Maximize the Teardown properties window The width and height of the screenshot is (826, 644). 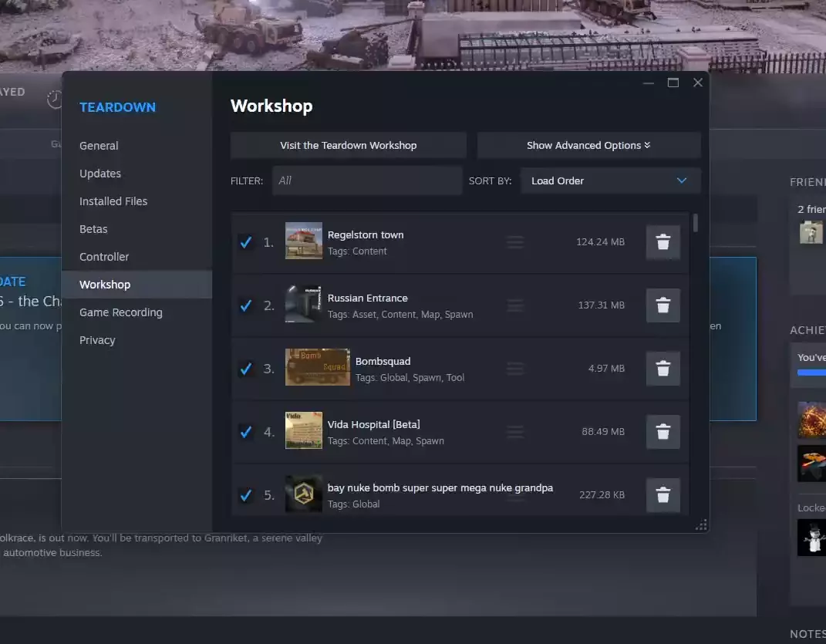[x=673, y=83]
